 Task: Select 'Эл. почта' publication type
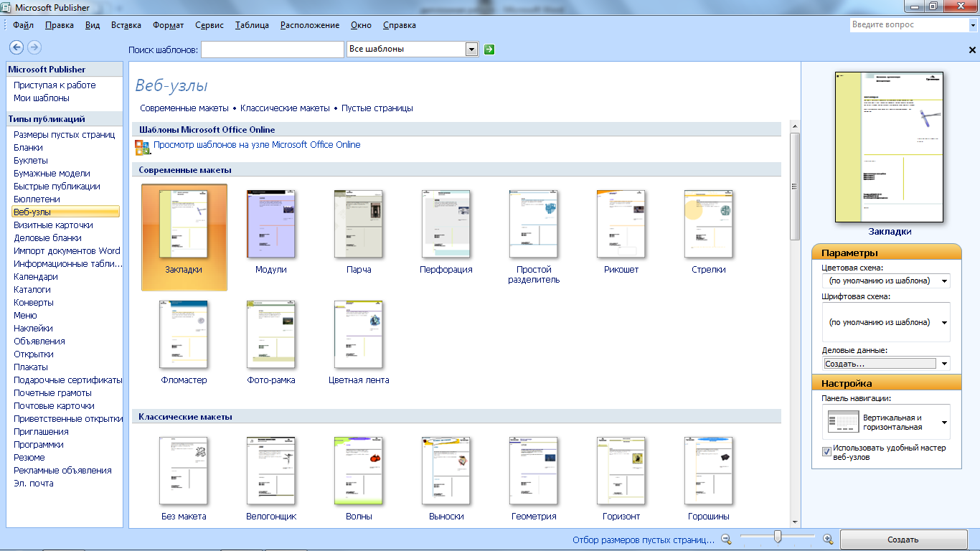pyautogui.click(x=34, y=484)
